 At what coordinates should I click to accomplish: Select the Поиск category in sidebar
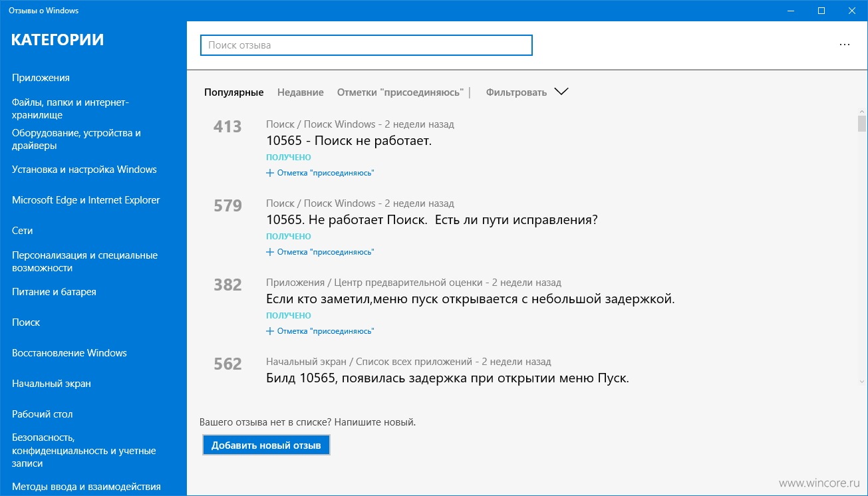point(26,322)
